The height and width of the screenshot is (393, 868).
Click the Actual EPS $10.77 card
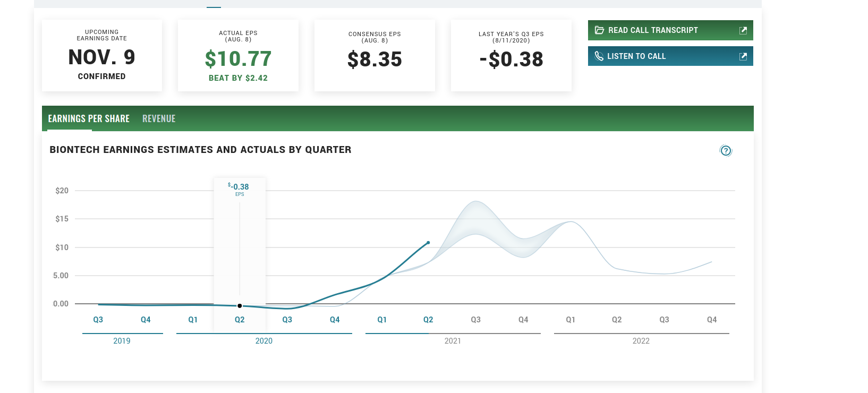[x=238, y=56]
